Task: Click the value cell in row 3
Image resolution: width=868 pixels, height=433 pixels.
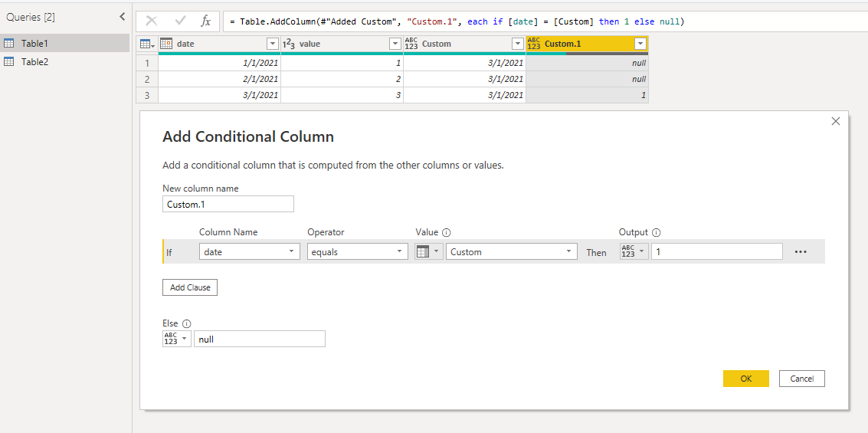Action: click(x=342, y=95)
